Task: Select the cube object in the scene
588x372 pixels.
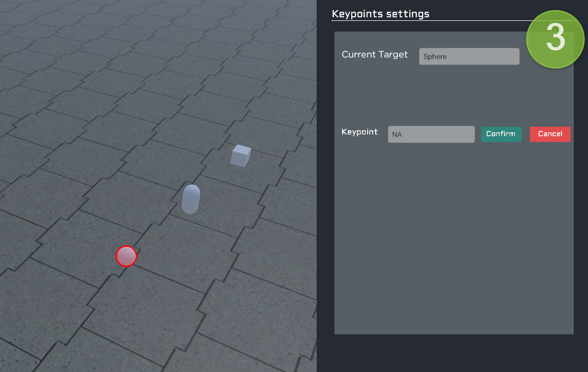Action: click(x=240, y=156)
